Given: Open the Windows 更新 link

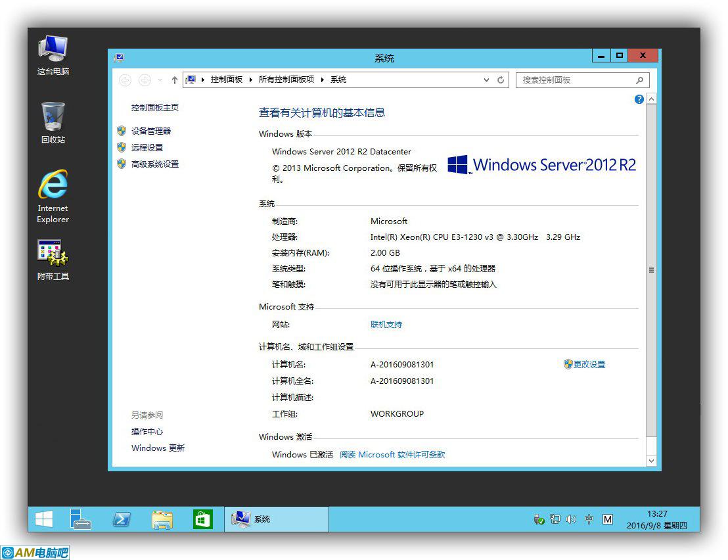Looking at the screenshot, I should tap(158, 448).
